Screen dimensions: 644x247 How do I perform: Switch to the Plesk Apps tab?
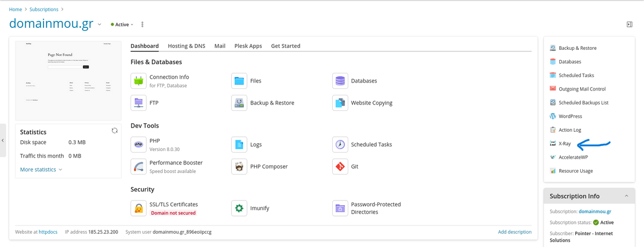click(x=248, y=46)
